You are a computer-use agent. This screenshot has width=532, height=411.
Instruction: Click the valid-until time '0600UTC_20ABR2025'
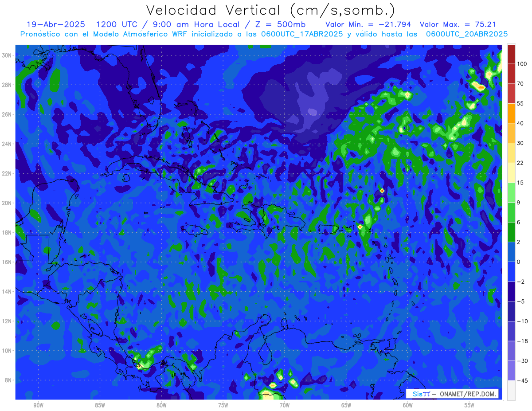[467, 34]
